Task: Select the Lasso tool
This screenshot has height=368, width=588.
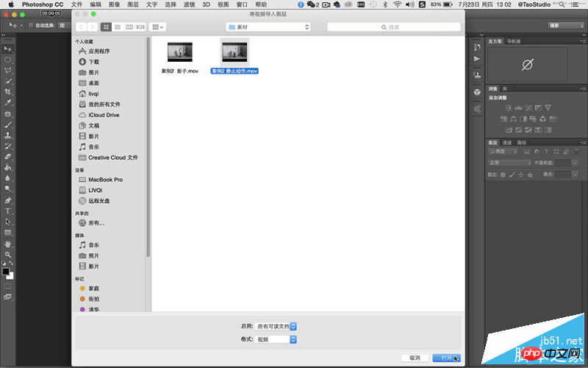Action: pyautogui.click(x=7, y=70)
